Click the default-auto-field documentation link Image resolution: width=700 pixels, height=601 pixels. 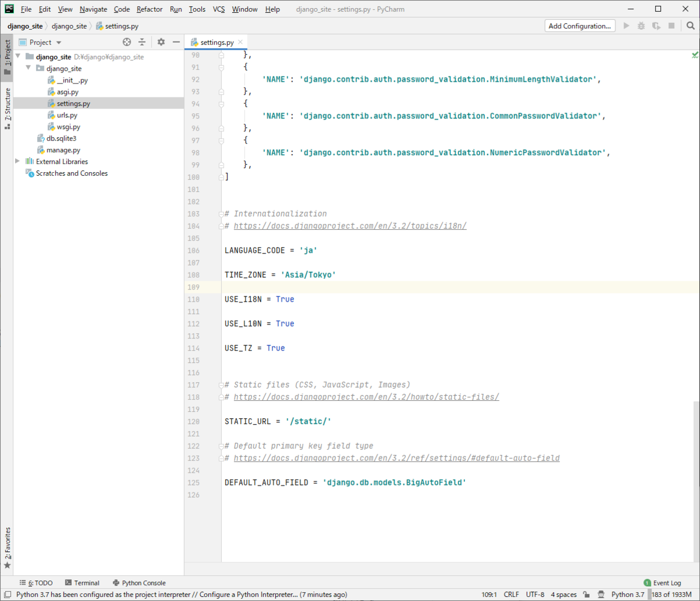pyautogui.click(x=397, y=458)
